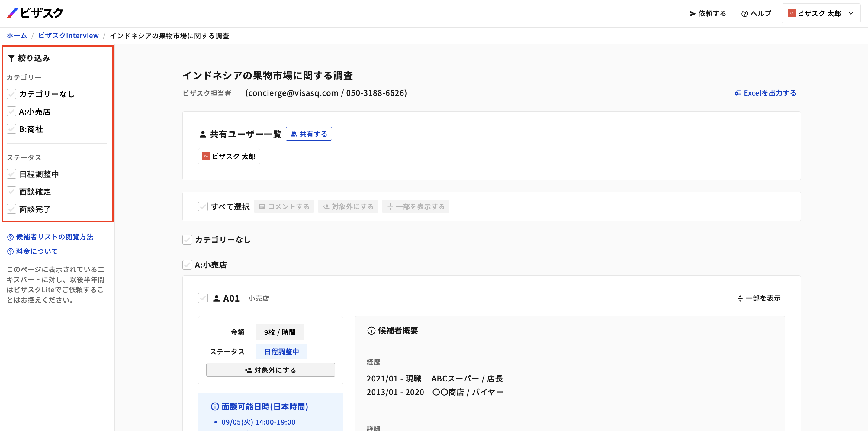This screenshot has height=431, width=868.
Task: Check the カテゴリーなし group checkbox in main list
Action: (x=187, y=239)
